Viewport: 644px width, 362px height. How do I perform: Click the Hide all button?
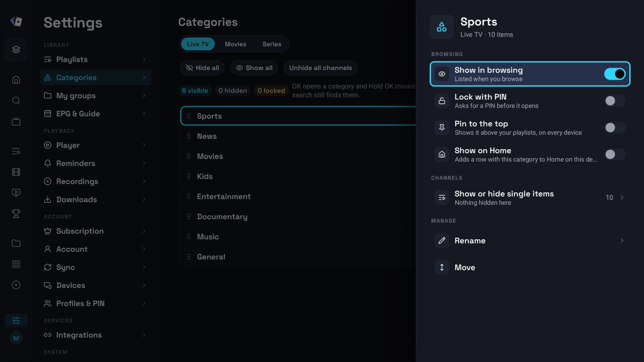202,68
